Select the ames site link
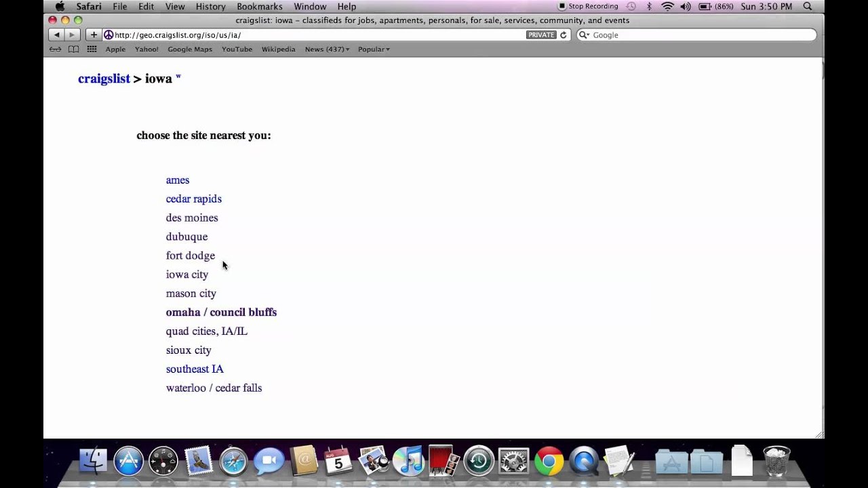868x488 pixels. [178, 180]
